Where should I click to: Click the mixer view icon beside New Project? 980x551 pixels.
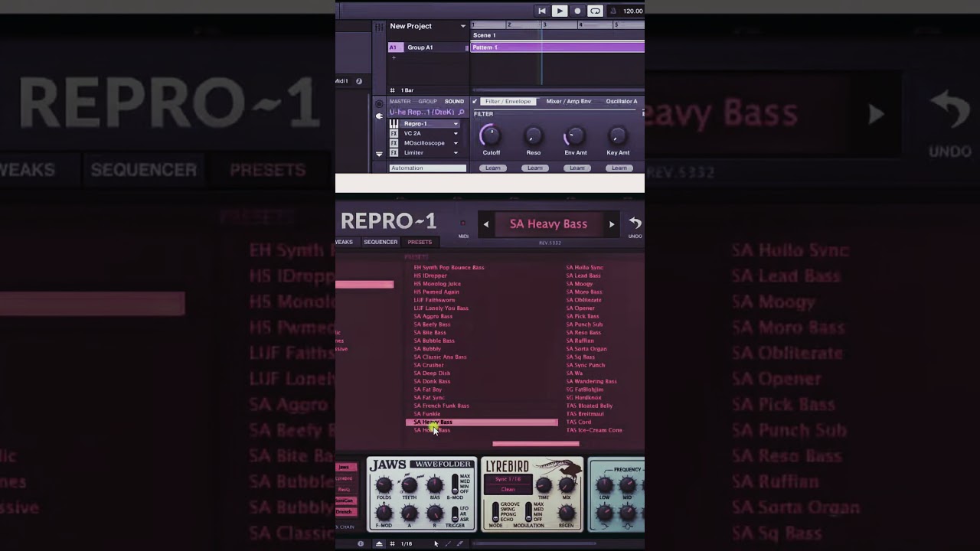point(378,27)
